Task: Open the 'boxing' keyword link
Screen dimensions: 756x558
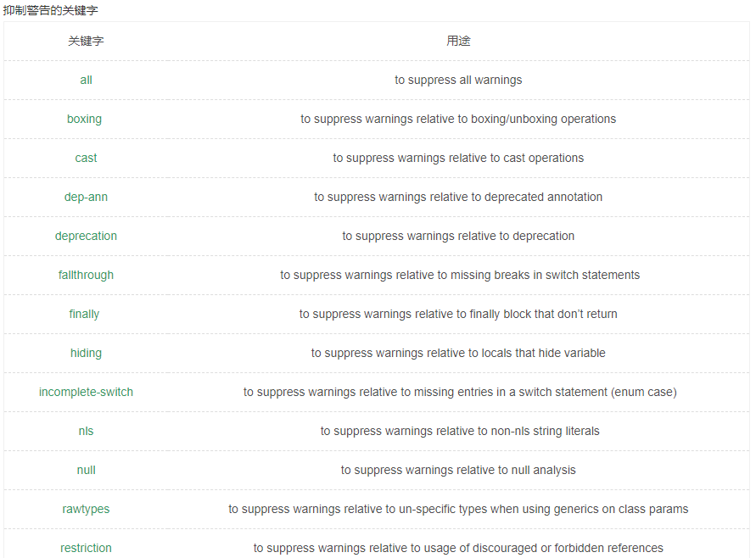Action: [84, 119]
